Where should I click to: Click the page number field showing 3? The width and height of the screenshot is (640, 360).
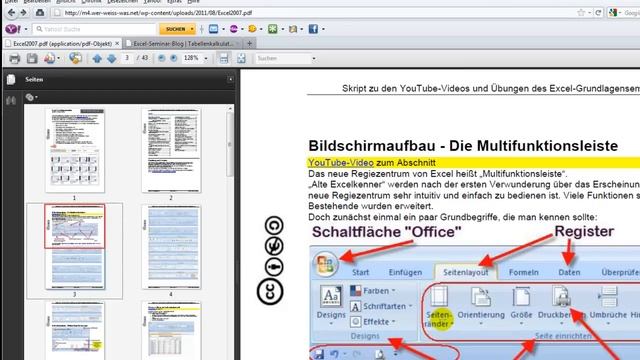[127, 58]
